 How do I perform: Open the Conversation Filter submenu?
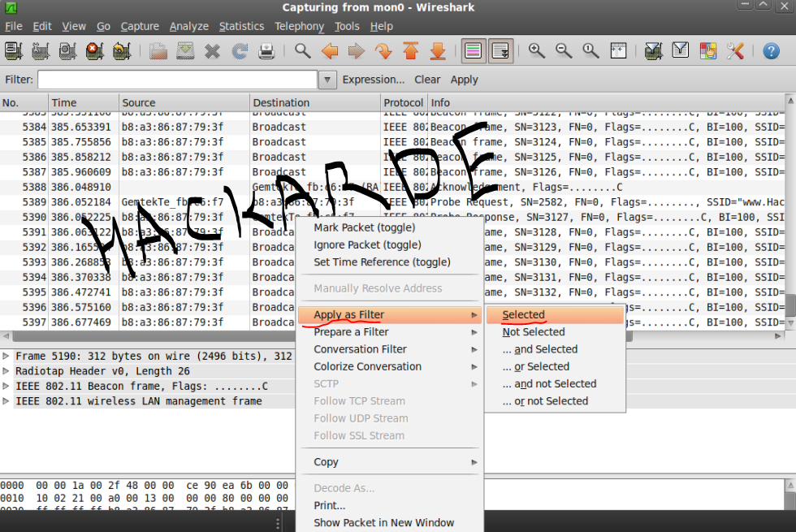(390, 349)
